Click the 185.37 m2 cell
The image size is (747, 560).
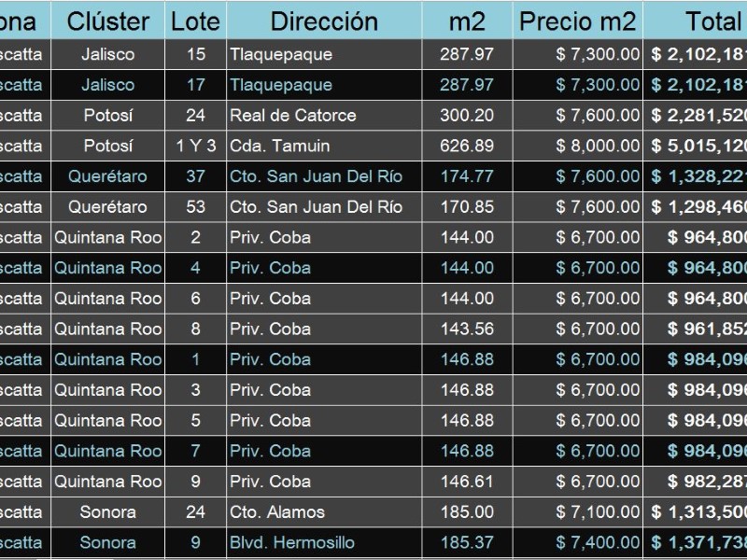[x=468, y=542]
